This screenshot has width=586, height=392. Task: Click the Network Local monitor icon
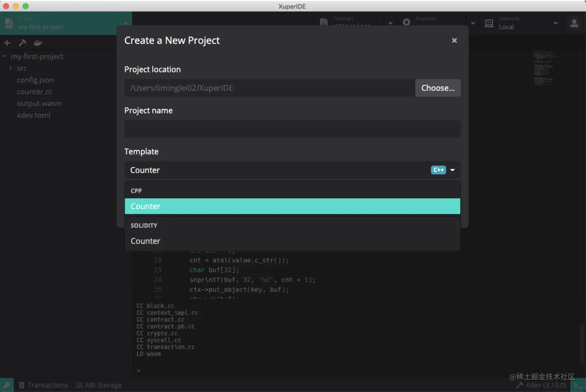tap(489, 23)
